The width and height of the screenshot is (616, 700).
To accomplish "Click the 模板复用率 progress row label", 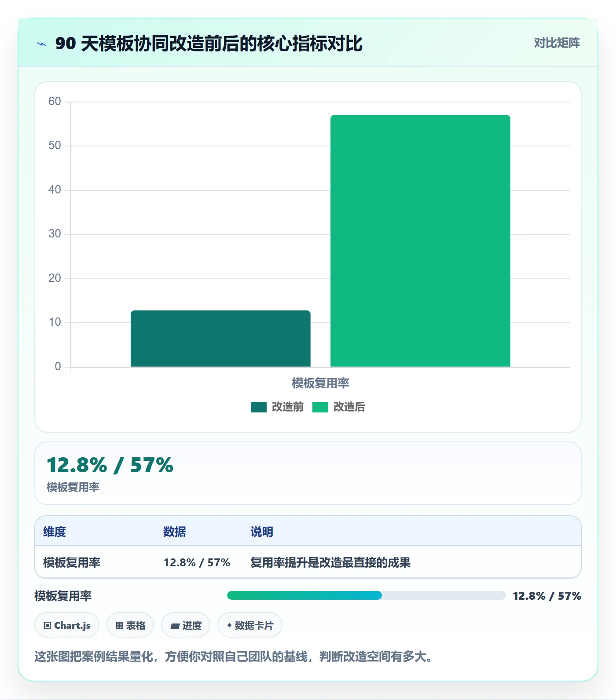I will pyautogui.click(x=63, y=596).
